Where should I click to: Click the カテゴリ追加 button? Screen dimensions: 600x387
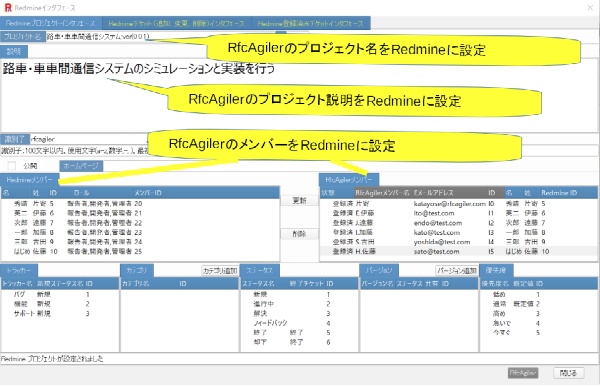220,271
